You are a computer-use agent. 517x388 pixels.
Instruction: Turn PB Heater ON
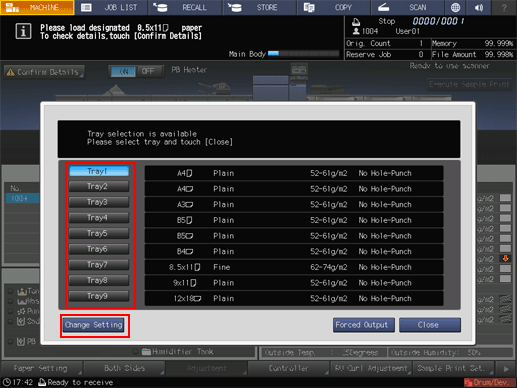point(123,71)
